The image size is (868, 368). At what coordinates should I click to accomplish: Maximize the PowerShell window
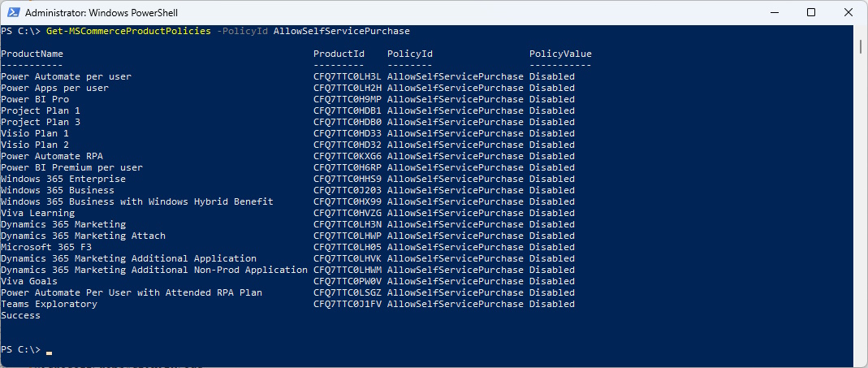(811, 12)
